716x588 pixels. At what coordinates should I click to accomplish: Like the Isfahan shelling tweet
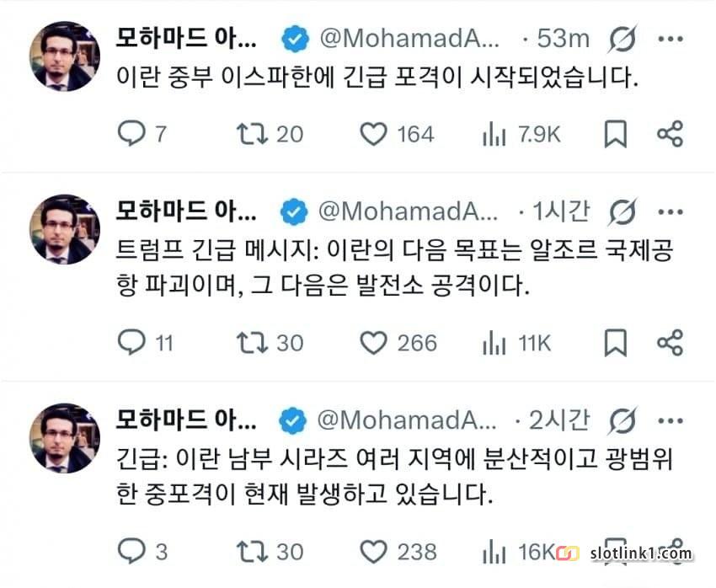(373, 134)
